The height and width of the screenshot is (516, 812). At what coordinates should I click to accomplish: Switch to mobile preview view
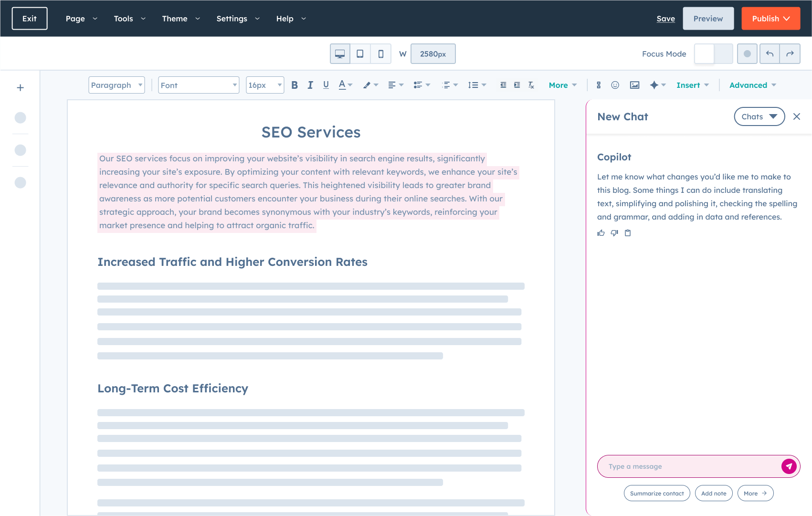click(380, 53)
